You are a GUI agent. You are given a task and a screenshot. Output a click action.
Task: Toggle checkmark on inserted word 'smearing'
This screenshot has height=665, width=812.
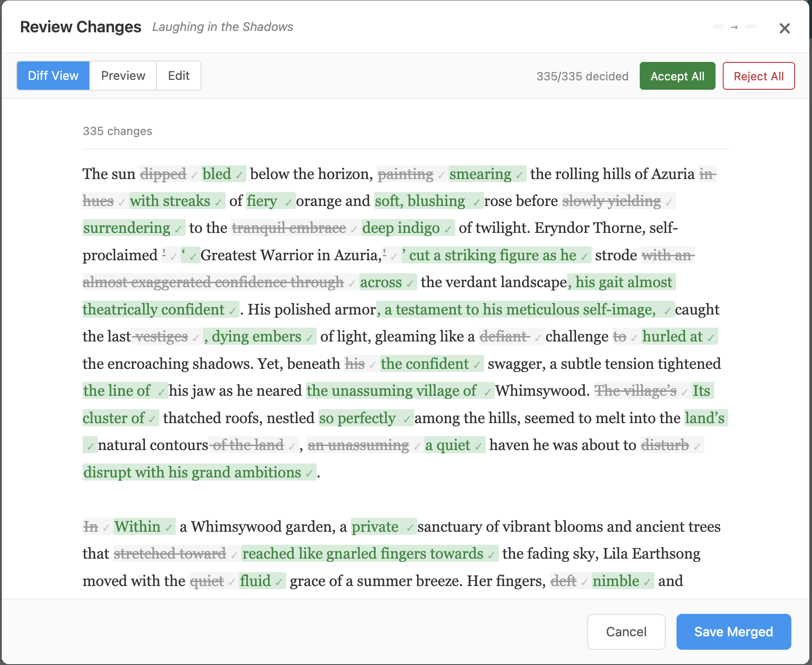tap(520, 175)
